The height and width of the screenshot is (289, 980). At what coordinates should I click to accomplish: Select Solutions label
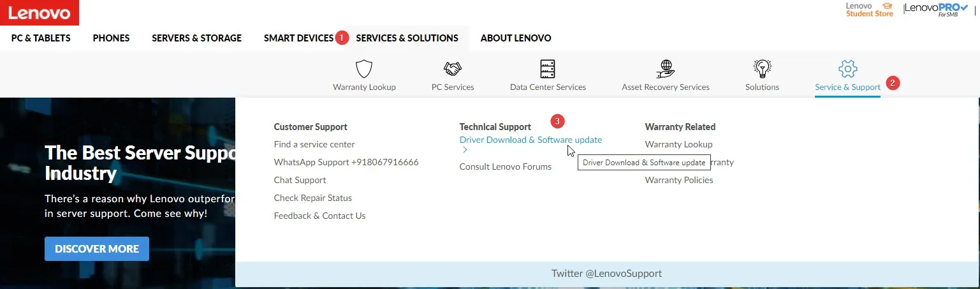(762, 87)
